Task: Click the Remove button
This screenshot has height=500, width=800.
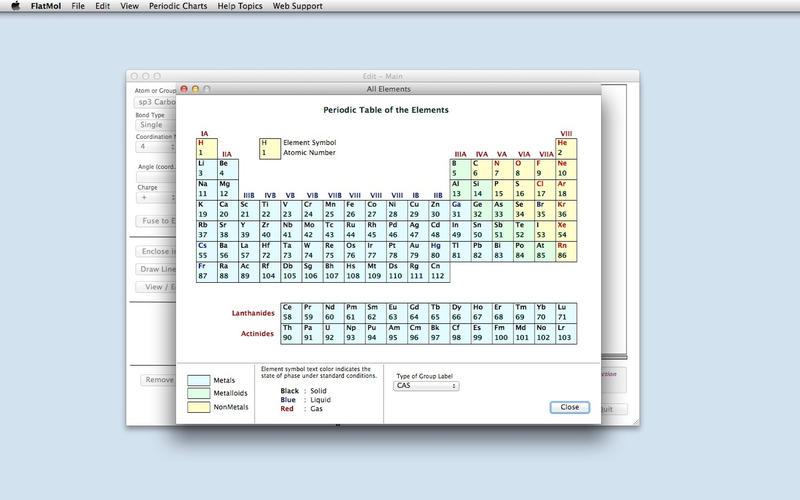Action: (x=158, y=380)
